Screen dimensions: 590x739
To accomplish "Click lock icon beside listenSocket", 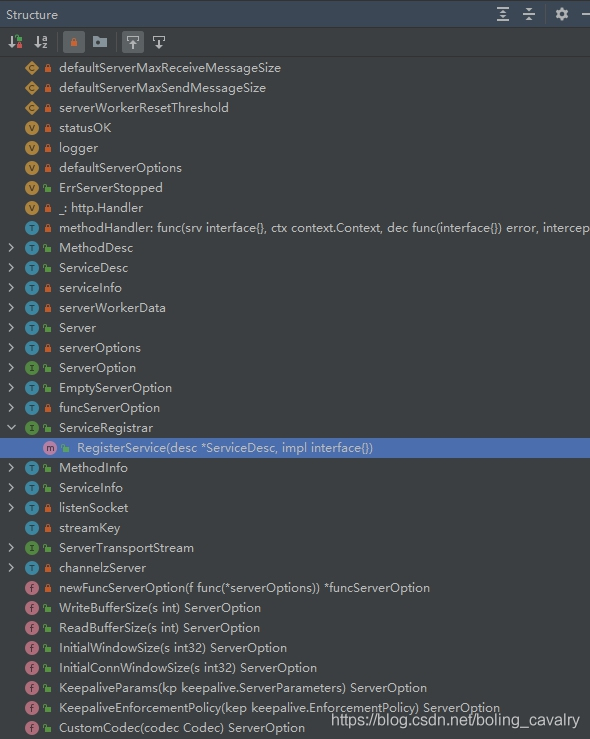I will coord(48,508).
